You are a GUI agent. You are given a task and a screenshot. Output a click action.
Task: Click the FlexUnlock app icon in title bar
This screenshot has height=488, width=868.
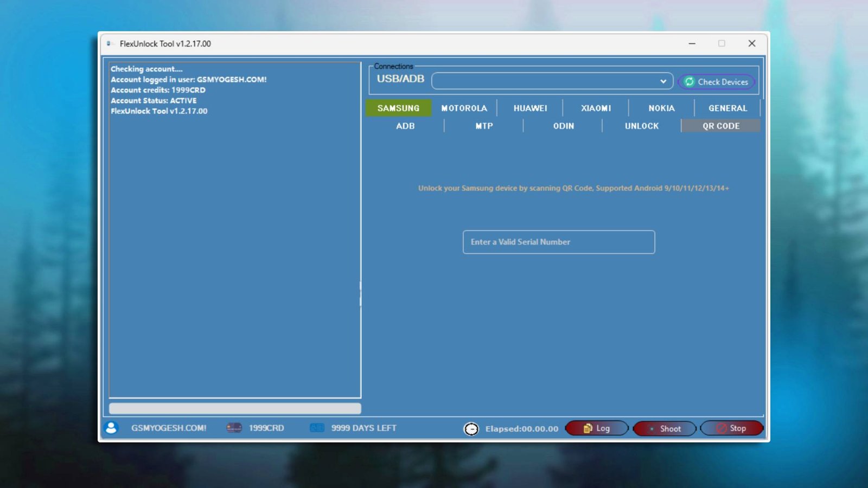point(110,43)
